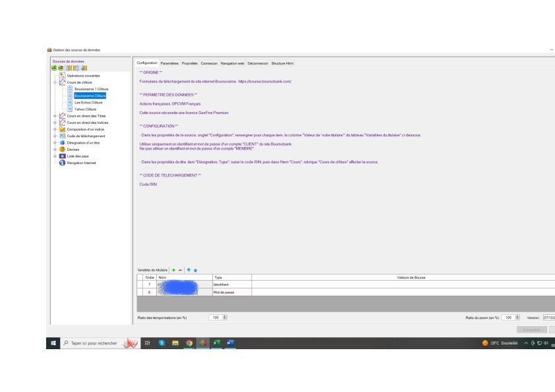Click the first icon in Sources de données toolbar
The width and height of the screenshot is (555, 392).
click(54, 69)
